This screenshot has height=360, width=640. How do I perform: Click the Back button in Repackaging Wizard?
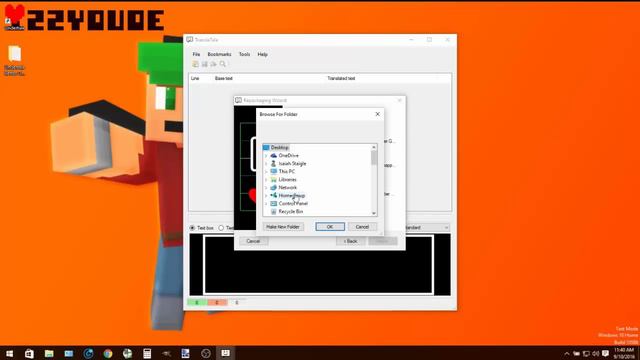point(350,241)
